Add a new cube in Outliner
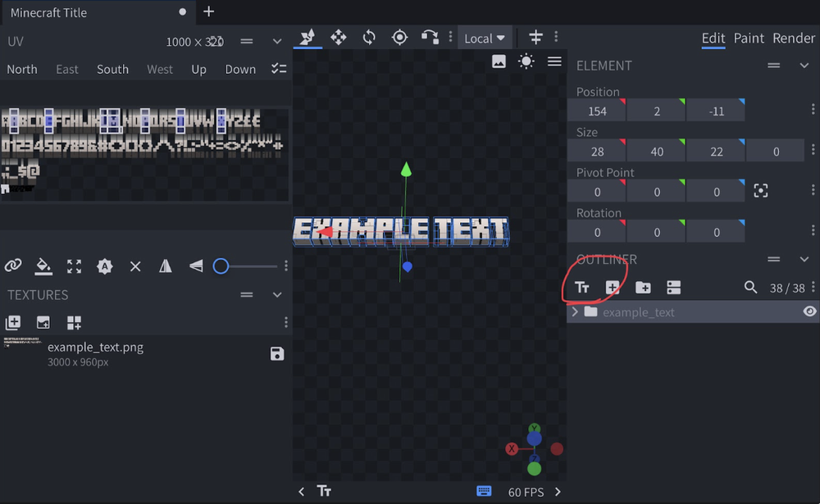The height and width of the screenshot is (504, 820). click(613, 287)
